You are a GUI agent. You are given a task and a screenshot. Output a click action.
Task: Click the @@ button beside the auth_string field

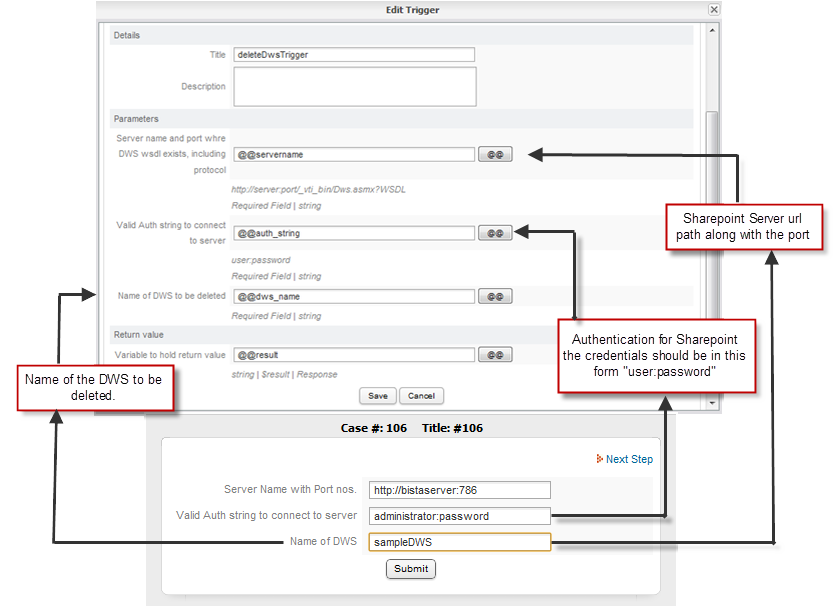pyautogui.click(x=495, y=233)
